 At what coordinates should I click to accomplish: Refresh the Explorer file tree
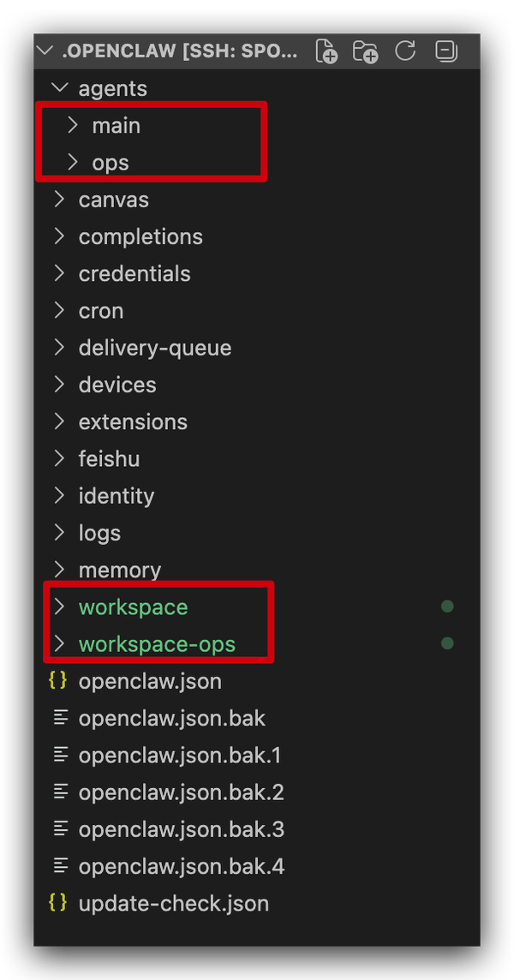tap(405, 51)
